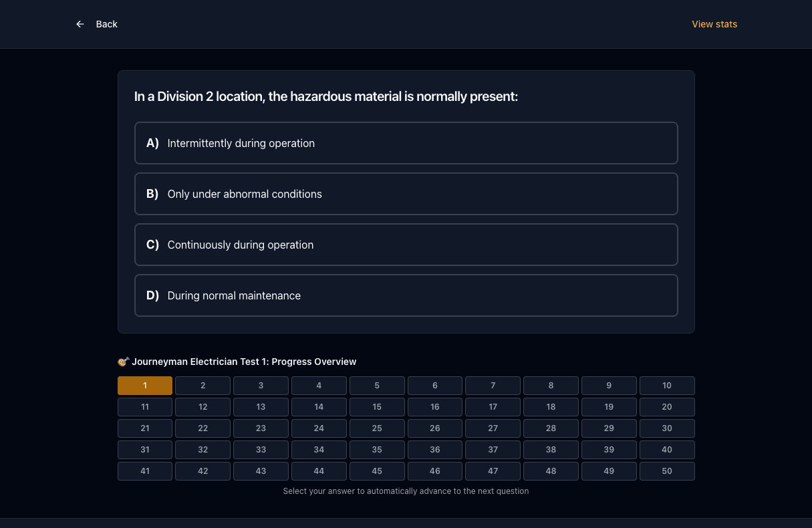Navigate to question 15
The height and width of the screenshot is (528, 812).
(x=377, y=407)
